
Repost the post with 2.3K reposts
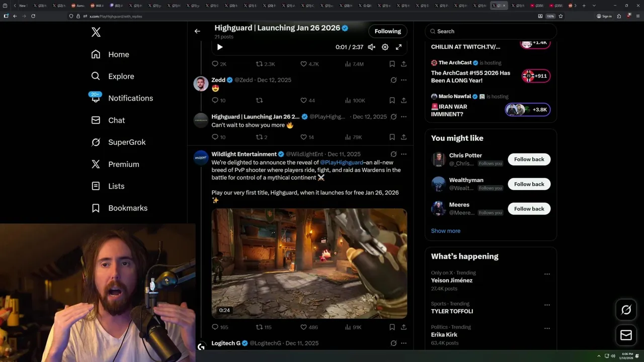click(x=265, y=64)
